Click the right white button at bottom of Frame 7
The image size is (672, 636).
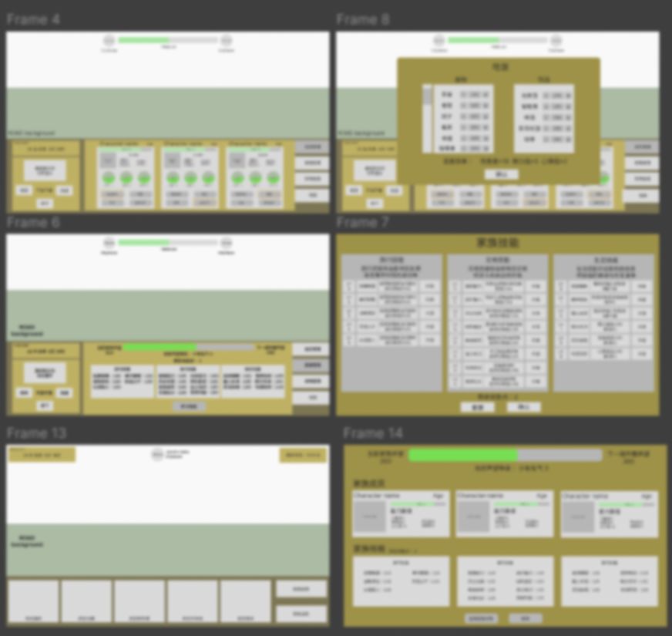pyautogui.click(x=523, y=407)
